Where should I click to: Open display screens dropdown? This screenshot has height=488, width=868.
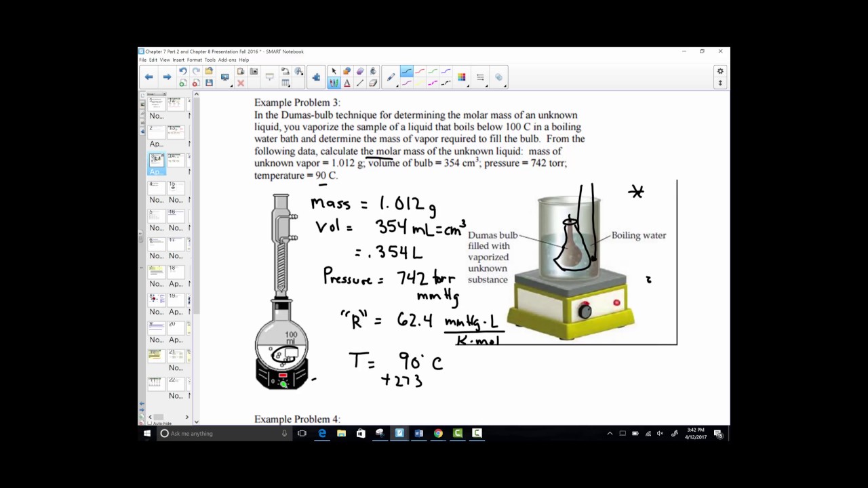click(225, 77)
